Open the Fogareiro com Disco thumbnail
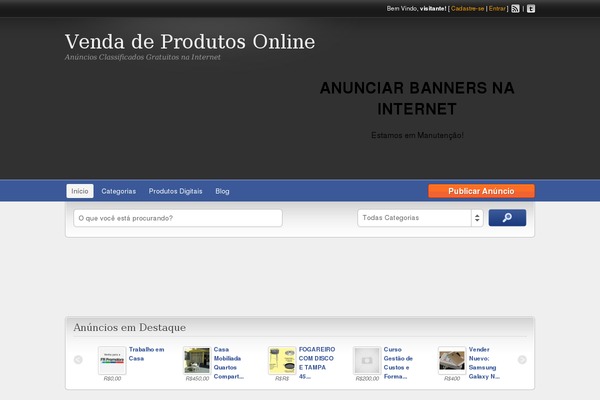 click(x=282, y=360)
